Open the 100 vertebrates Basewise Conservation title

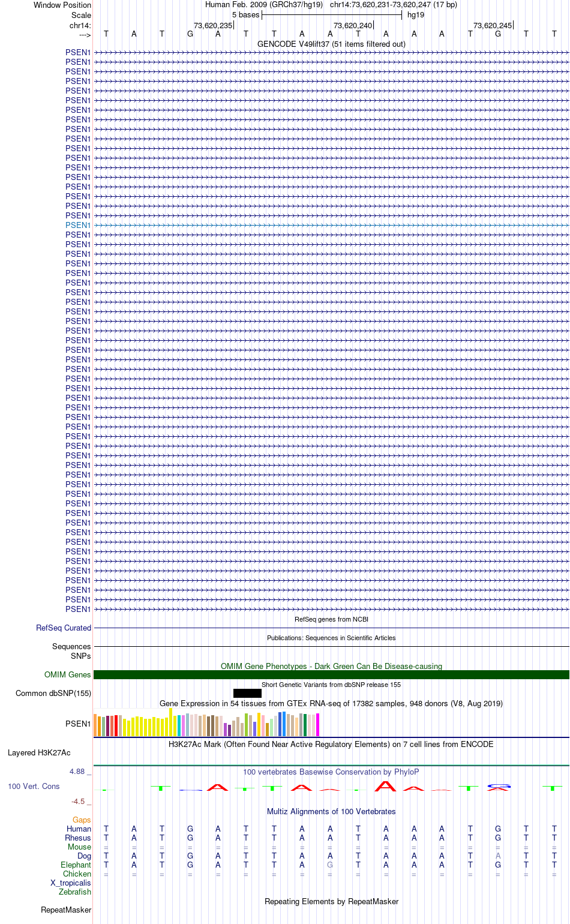[x=331, y=772]
